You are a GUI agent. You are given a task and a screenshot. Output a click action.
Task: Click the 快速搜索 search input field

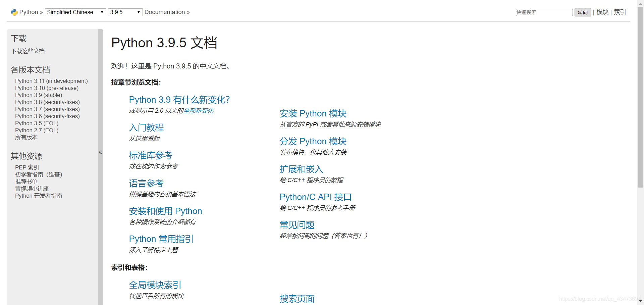(x=544, y=12)
